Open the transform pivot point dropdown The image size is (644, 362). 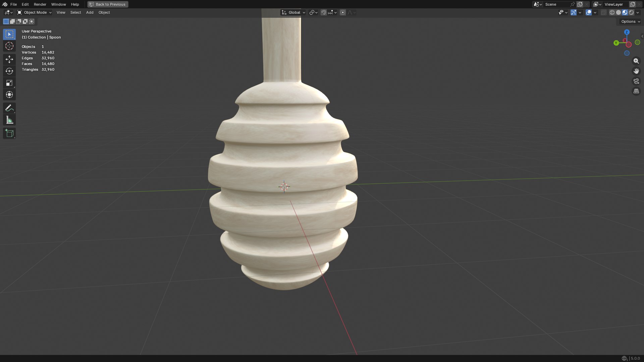(313, 12)
